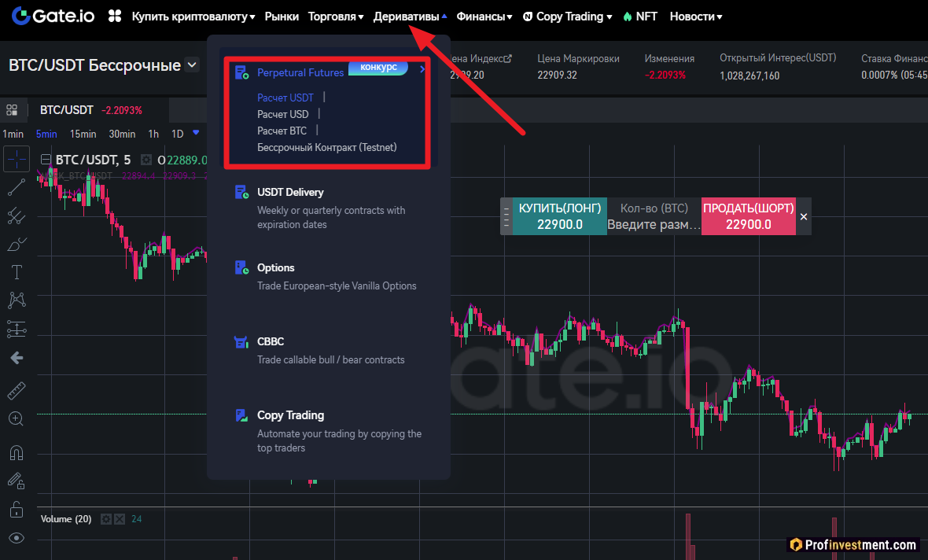Open the Купить криптовалюту dropdown menu
This screenshot has width=928, height=560.
click(x=193, y=17)
